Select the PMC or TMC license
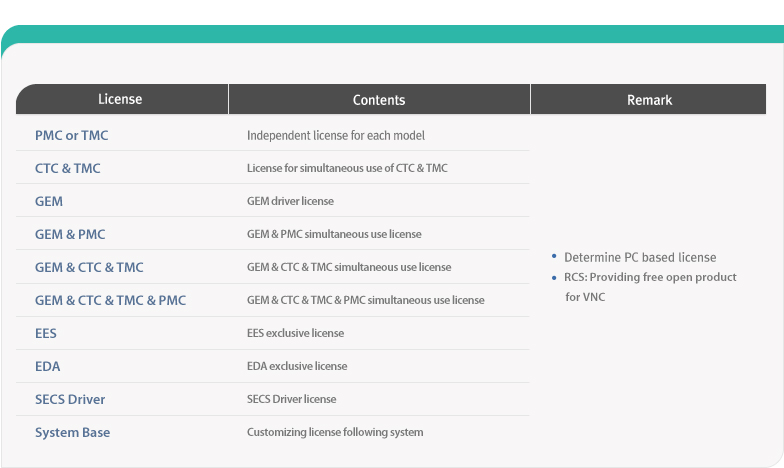The image size is (784, 468). click(x=71, y=135)
